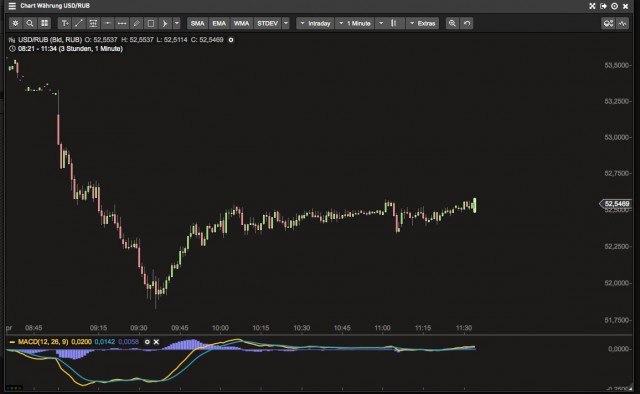Click the Chart Währung USD/RUB title
This screenshot has width=640, height=394.
point(55,6)
